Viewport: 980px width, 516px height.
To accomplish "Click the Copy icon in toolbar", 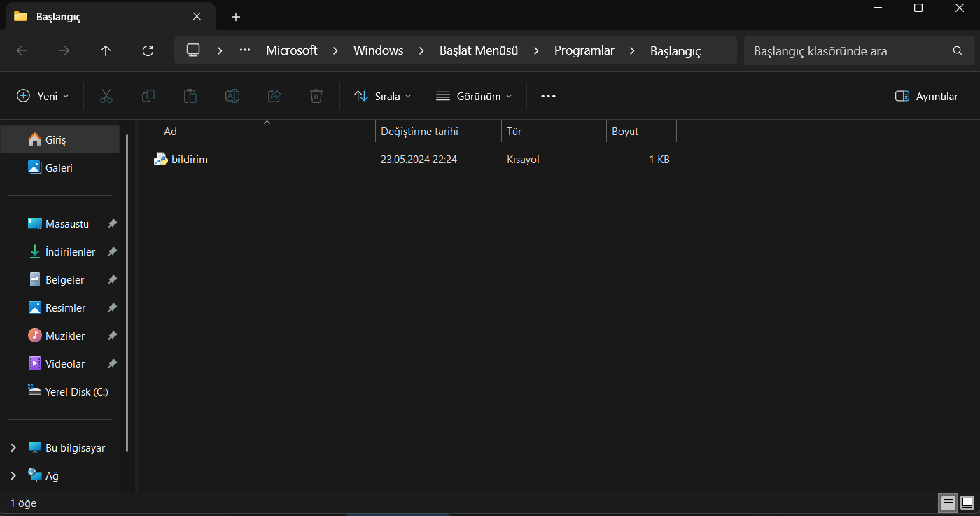I will pyautogui.click(x=148, y=96).
